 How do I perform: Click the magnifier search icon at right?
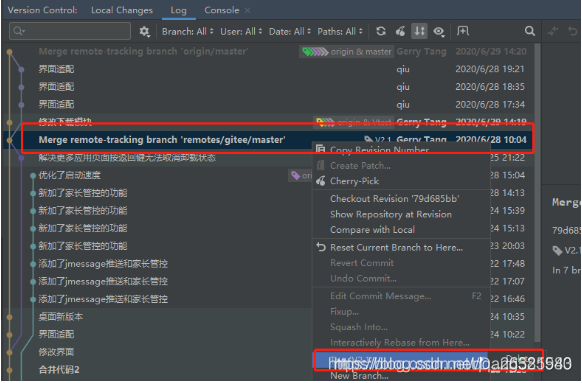point(530,31)
